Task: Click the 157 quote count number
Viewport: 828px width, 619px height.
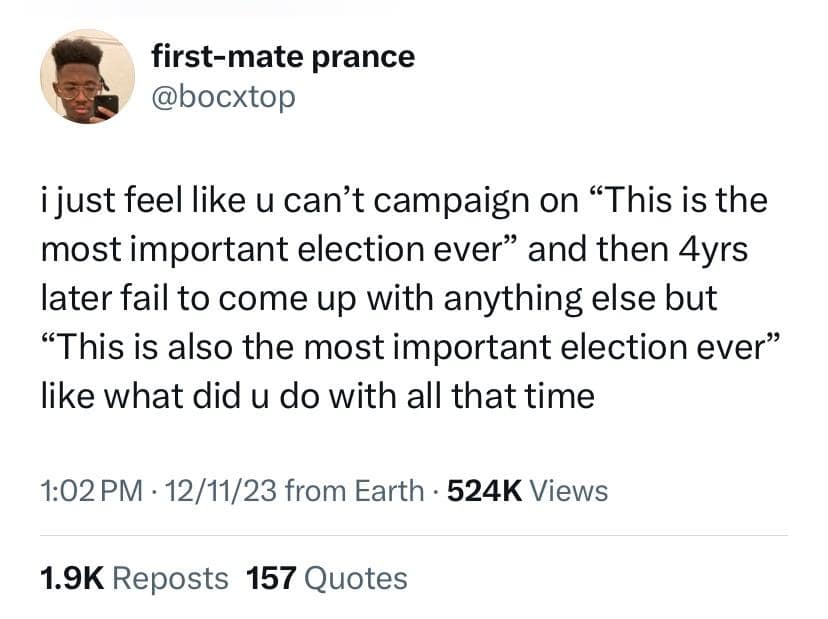Action: [x=269, y=578]
